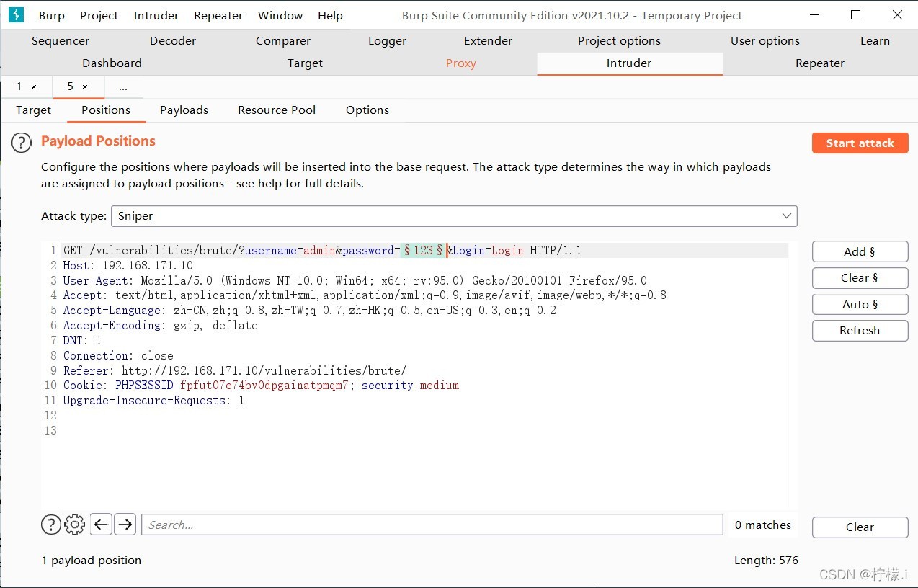Open the Repeater main tab
This screenshot has width=918, height=588.
coord(820,63)
